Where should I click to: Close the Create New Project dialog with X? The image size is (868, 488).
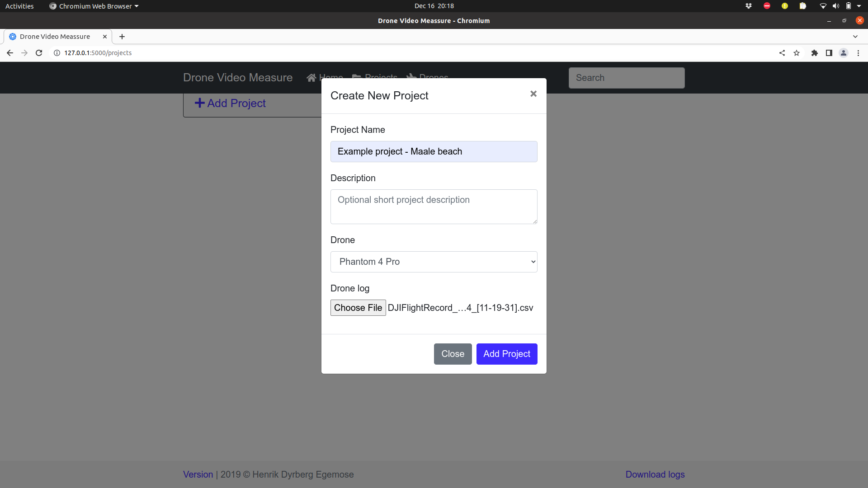pyautogui.click(x=533, y=94)
